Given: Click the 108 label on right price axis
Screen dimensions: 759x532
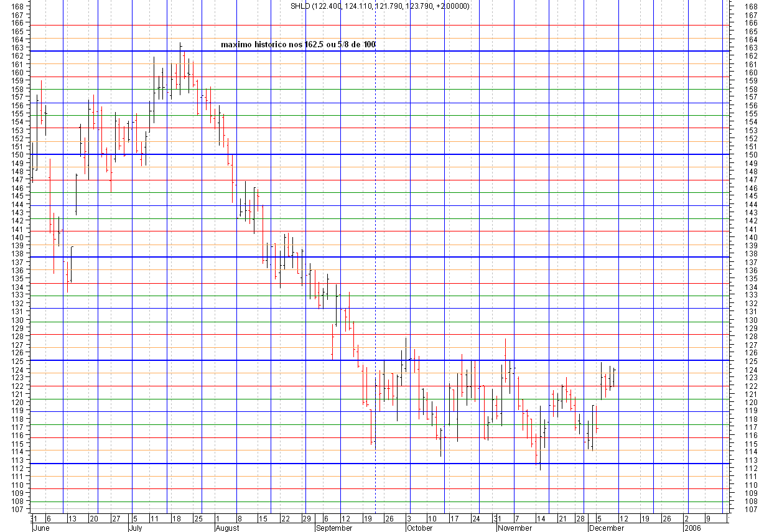Looking at the screenshot, I should (751, 501).
